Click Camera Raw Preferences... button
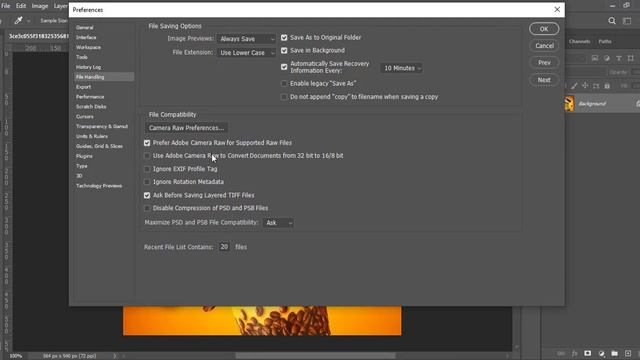 pyautogui.click(x=187, y=128)
